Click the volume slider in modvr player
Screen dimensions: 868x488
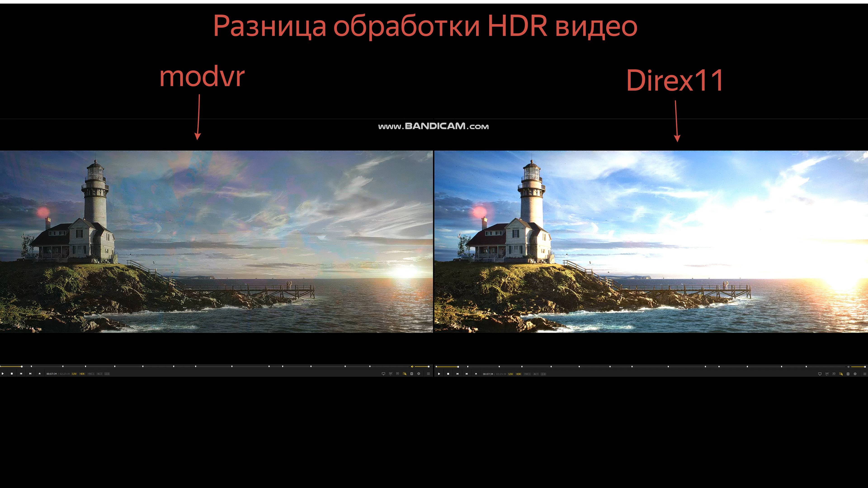click(x=422, y=367)
